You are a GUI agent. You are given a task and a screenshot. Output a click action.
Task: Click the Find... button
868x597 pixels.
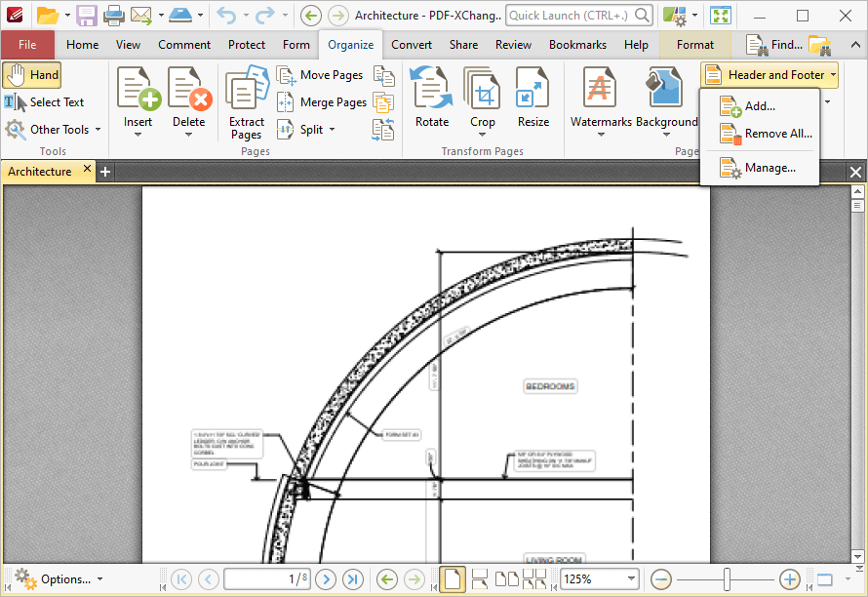click(x=773, y=45)
